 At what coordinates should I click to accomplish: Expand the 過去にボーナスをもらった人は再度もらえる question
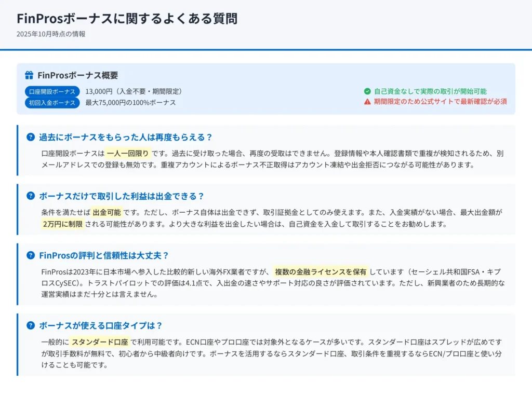pos(126,138)
